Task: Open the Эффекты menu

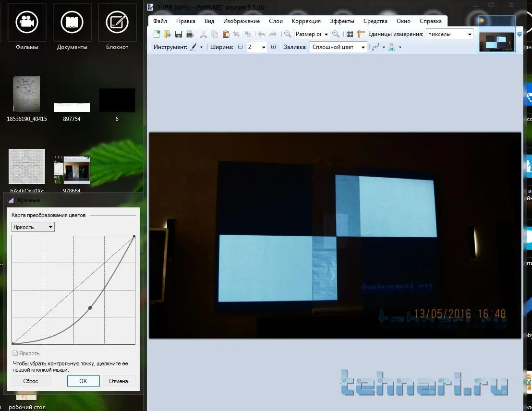Action: pyautogui.click(x=342, y=21)
